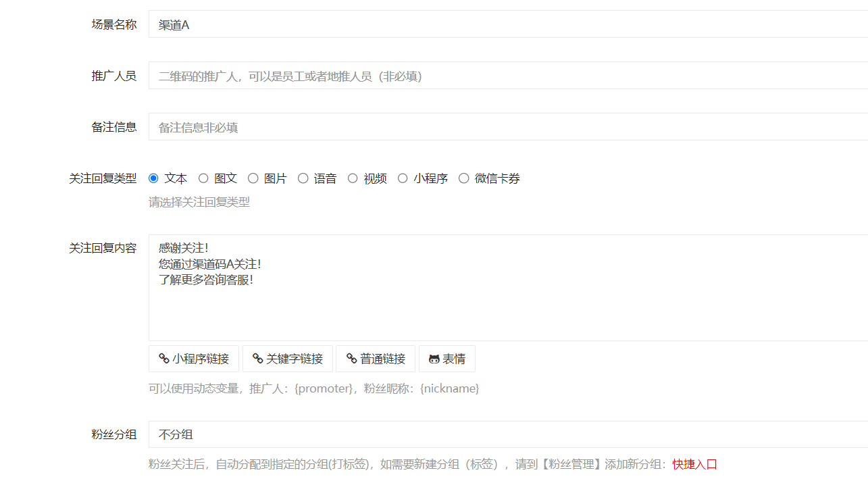
Task: Select the 小程序 reply type option
Action: pyautogui.click(x=403, y=178)
